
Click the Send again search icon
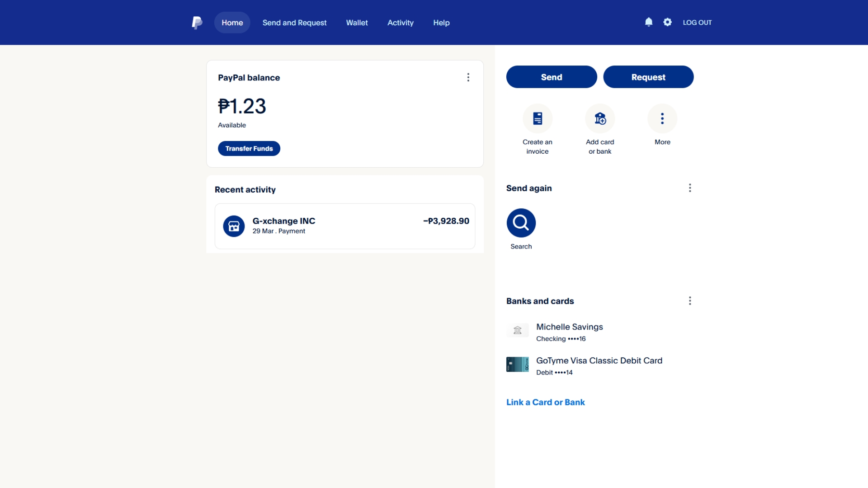pyautogui.click(x=521, y=223)
